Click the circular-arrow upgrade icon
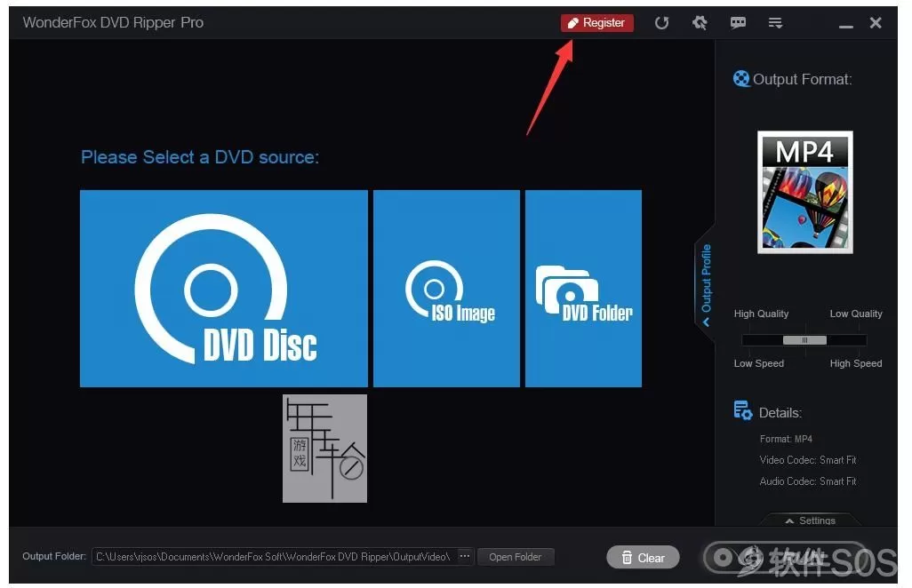 coord(661,23)
